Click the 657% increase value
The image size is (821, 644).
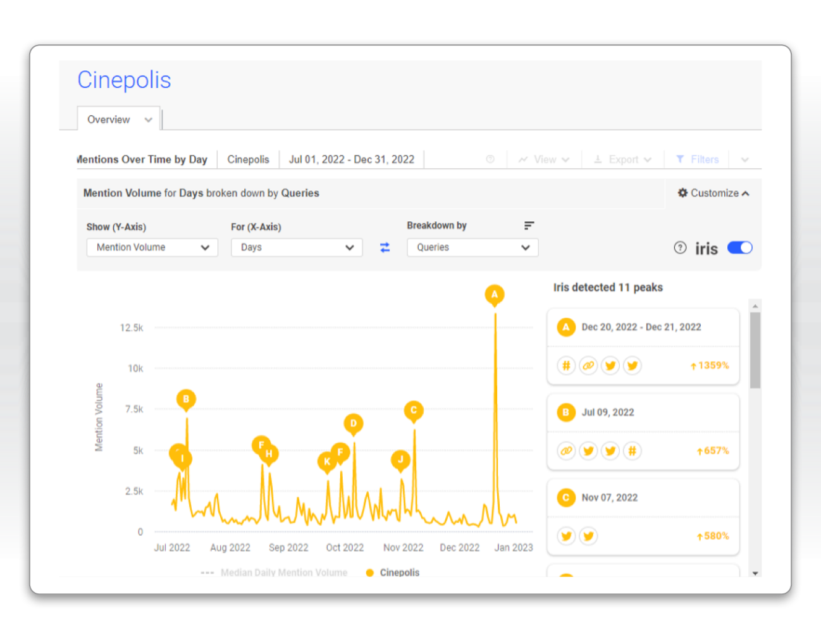[x=713, y=451]
